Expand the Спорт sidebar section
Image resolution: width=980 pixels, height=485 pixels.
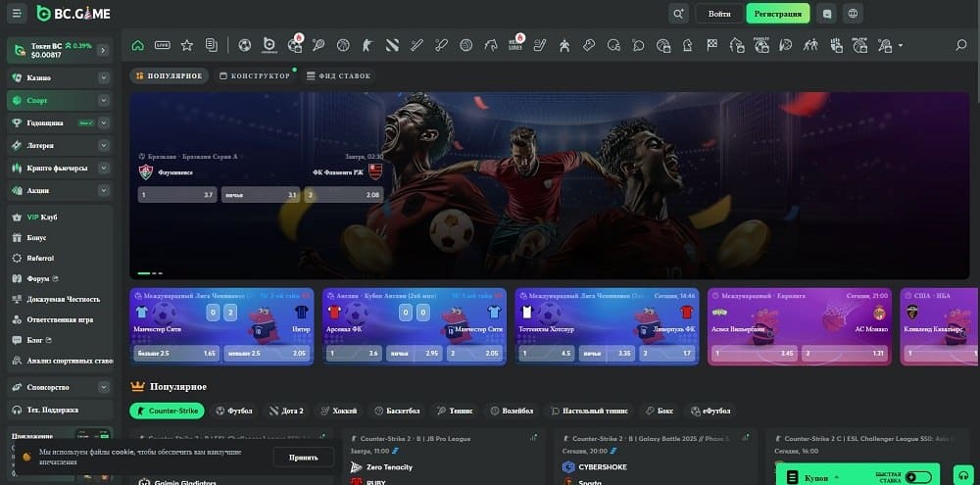(104, 101)
